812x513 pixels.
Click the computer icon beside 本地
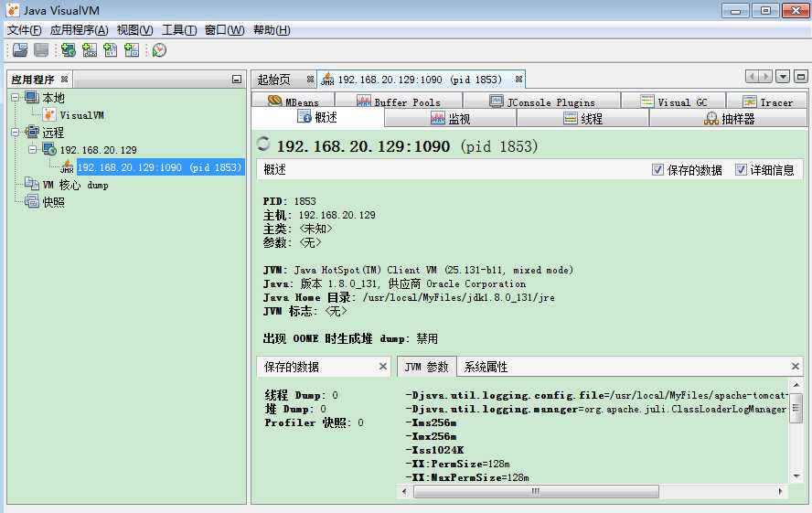[32, 97]
